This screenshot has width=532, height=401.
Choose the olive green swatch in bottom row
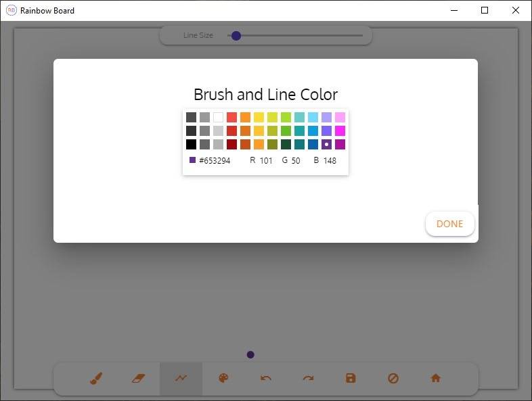pos(272,145)
